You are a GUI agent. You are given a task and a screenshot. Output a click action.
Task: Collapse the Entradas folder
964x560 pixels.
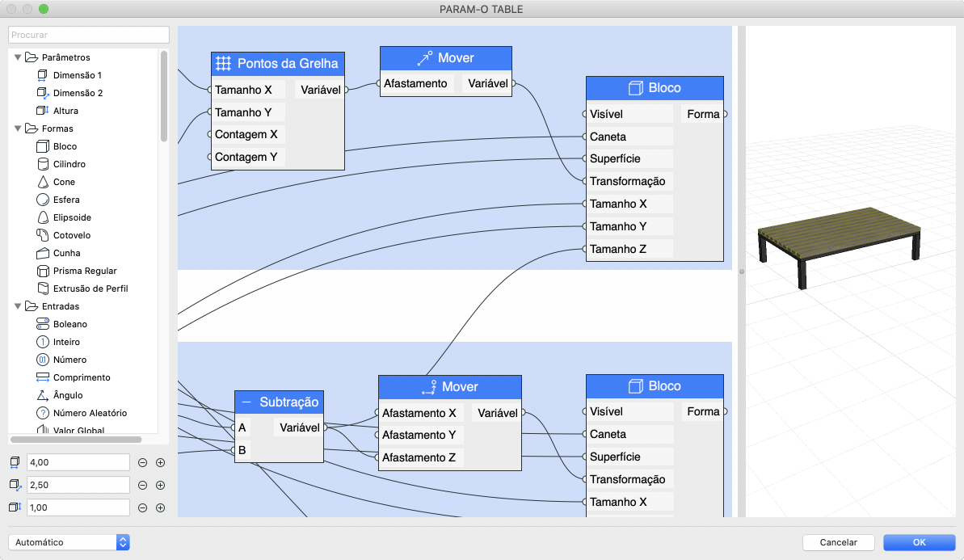click(x=19, y=306)
